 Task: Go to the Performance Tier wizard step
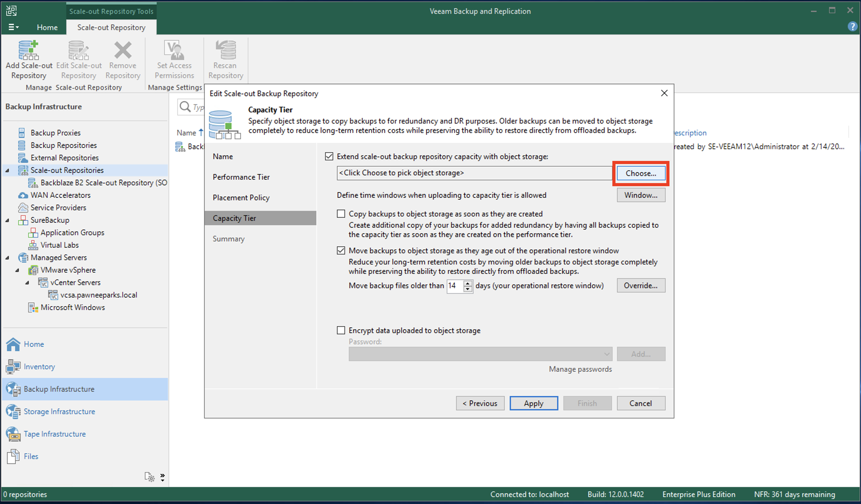point(241,177)
